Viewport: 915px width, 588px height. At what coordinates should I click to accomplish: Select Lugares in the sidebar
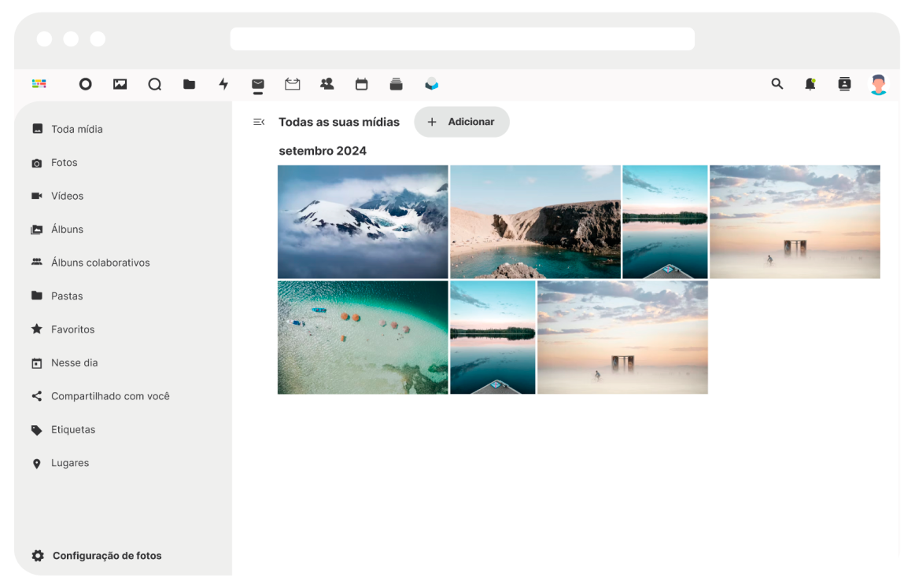tap(69, 463)
